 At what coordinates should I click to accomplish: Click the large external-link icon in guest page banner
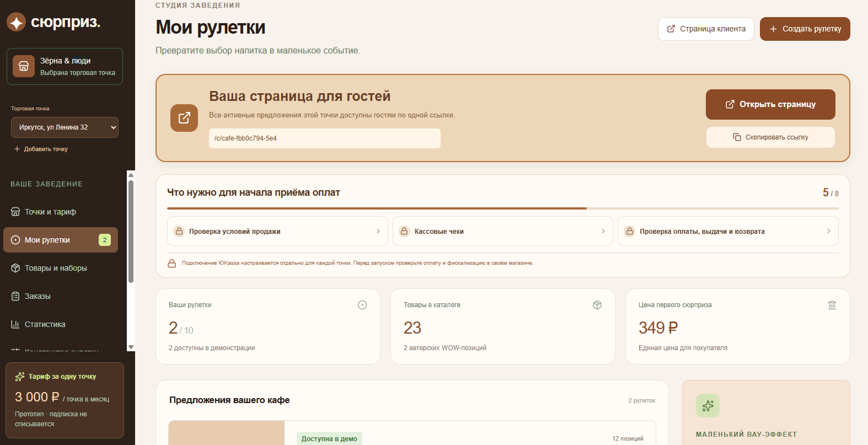coord(184,118)
